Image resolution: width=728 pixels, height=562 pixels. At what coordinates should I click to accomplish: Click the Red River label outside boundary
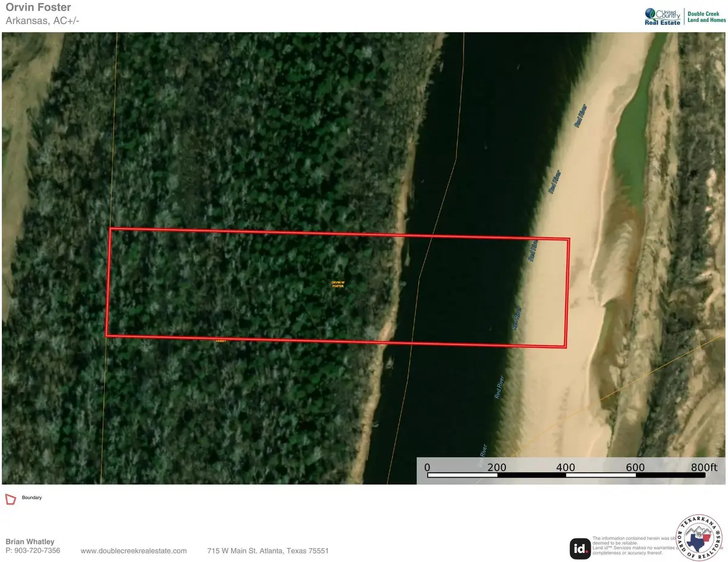(499, 387)
